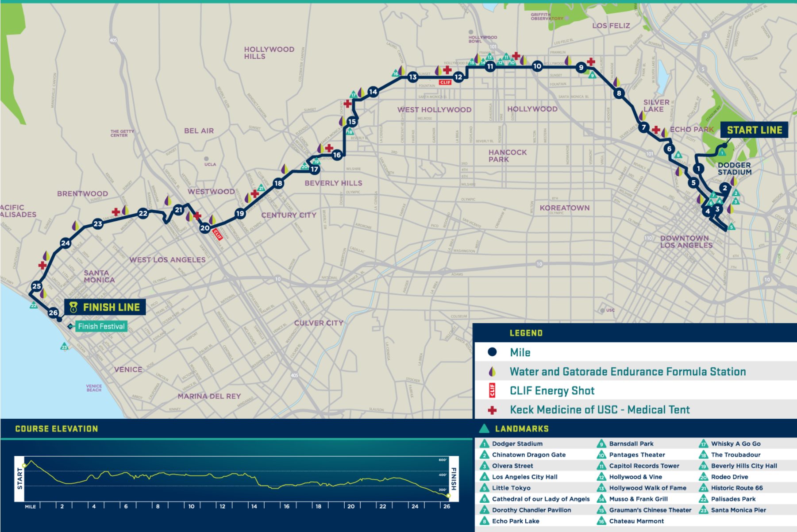Viewport: 797px width, 532px height.
Task: Click the mile 8 marker circle
Action: tap(619, 93)
